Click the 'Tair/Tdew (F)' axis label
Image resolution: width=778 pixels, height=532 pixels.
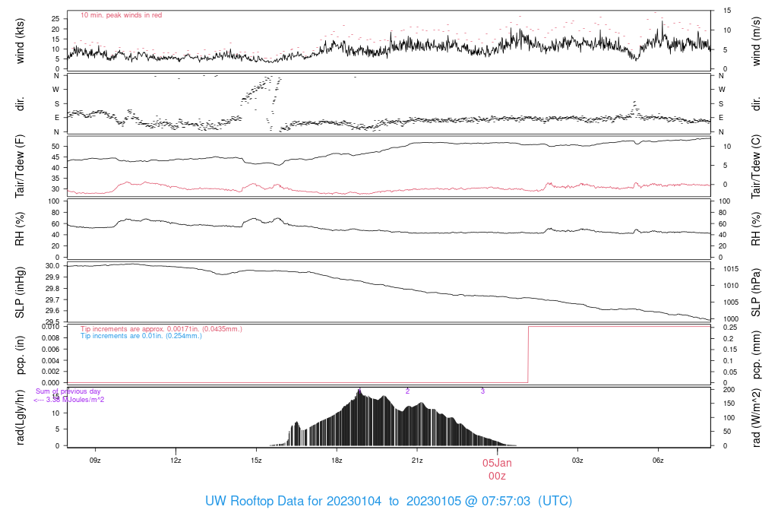click(20, 166)
